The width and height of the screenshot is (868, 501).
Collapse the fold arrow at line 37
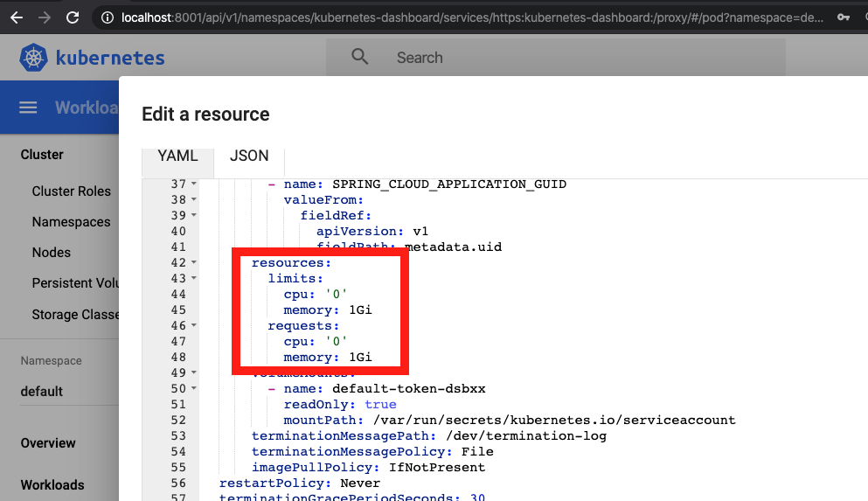point(194,184)
